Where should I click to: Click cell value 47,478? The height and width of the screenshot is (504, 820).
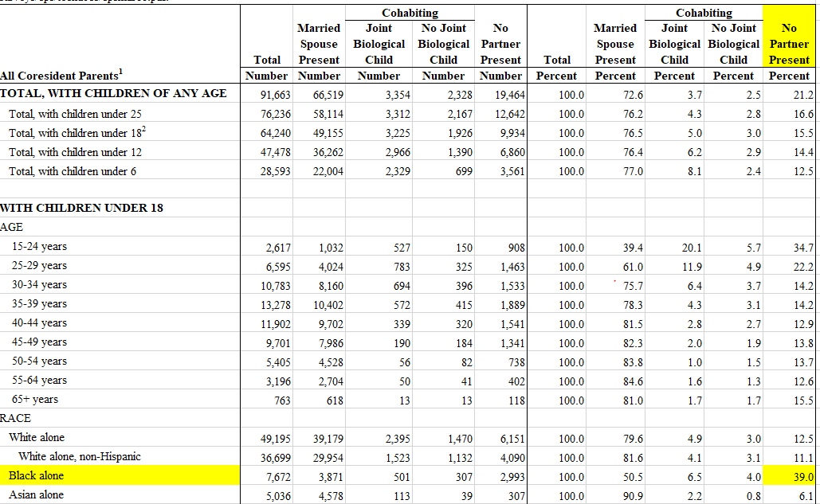[x=275, y=152]
